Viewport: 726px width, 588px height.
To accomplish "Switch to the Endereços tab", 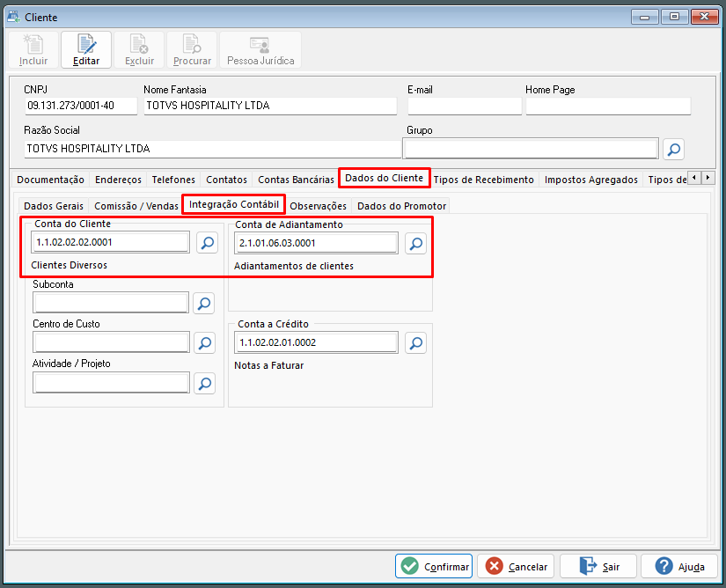I will click(118, 180).
